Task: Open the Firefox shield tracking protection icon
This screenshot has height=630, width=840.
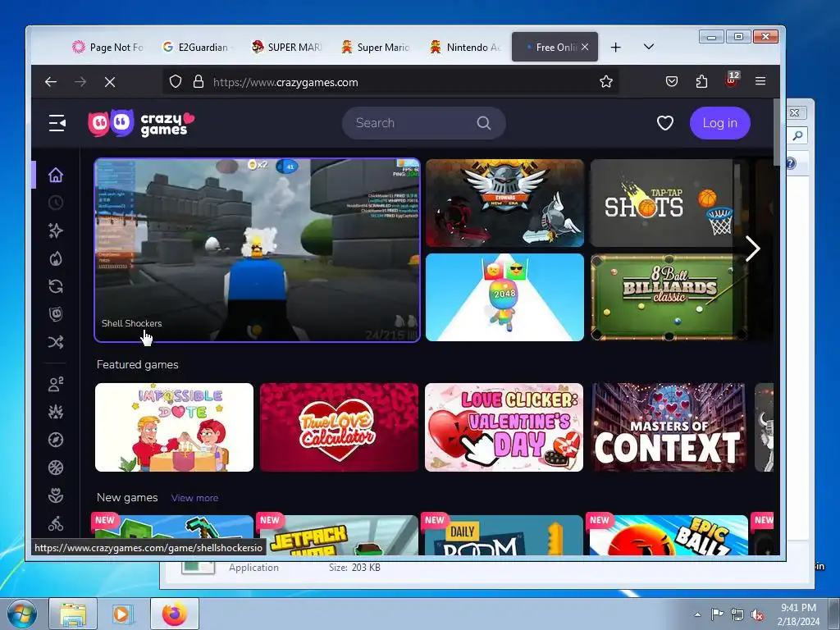Action: click(x=176, y=81)
